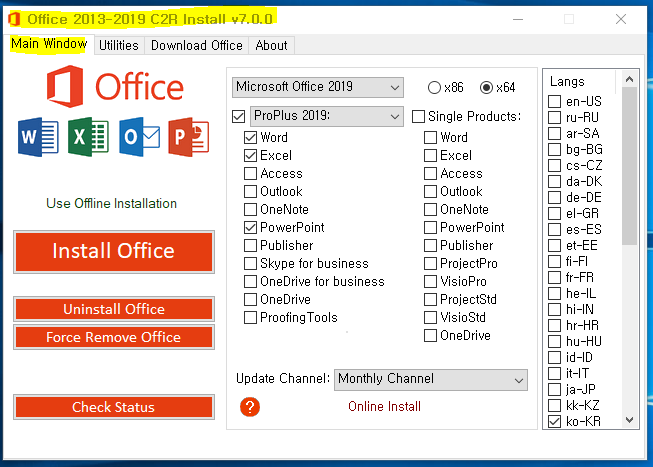Enable OneNote under ProPlus 2019
Image resolution: width=653 pixels, height=467 pixels.
tap(250, 209)
